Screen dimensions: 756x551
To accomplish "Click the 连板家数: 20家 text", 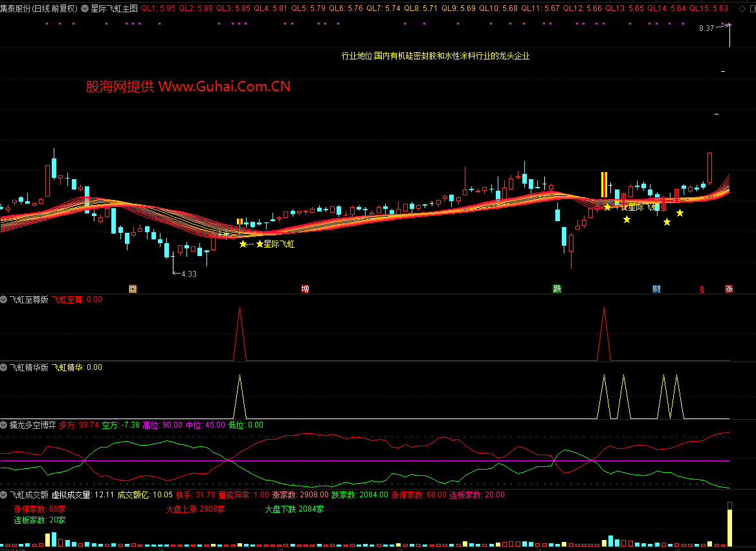I will pyautogui.click(x=39, y=520).
